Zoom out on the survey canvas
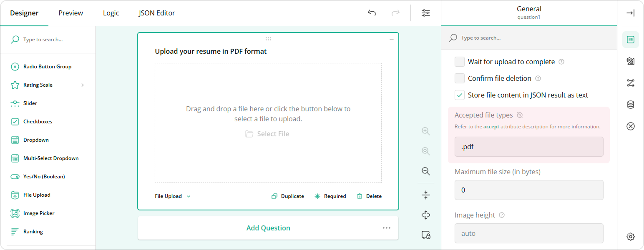Viewport: 644px width, 250px height. (x=426, y=171)
